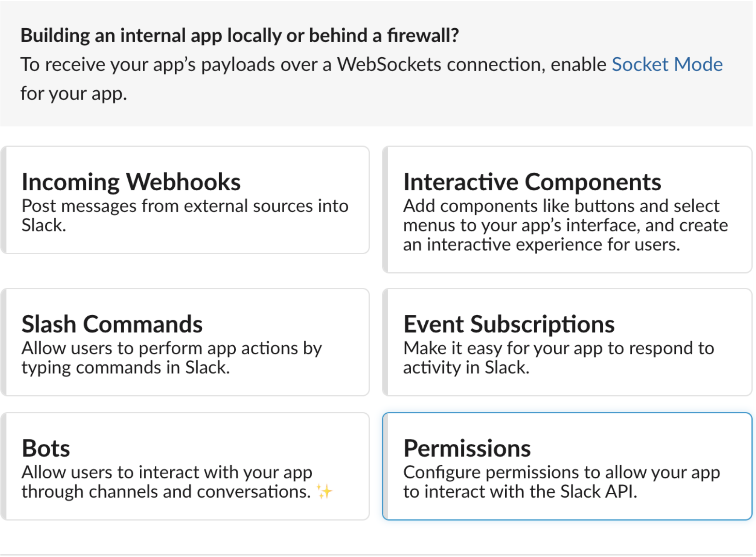The width and height of the screenshot is (756, 557).
Task: Open the Socket Mode link
Action: (667, 65)
